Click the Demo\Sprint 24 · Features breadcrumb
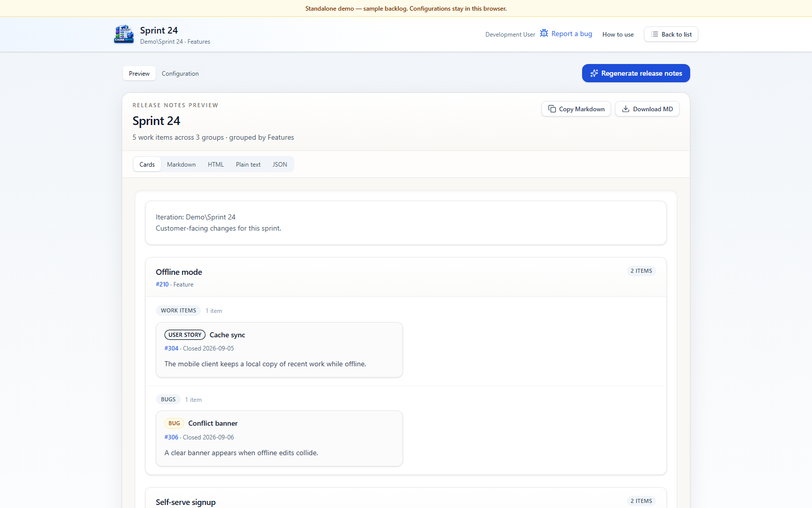Screen dimensions: 812x508 point(175,42)
